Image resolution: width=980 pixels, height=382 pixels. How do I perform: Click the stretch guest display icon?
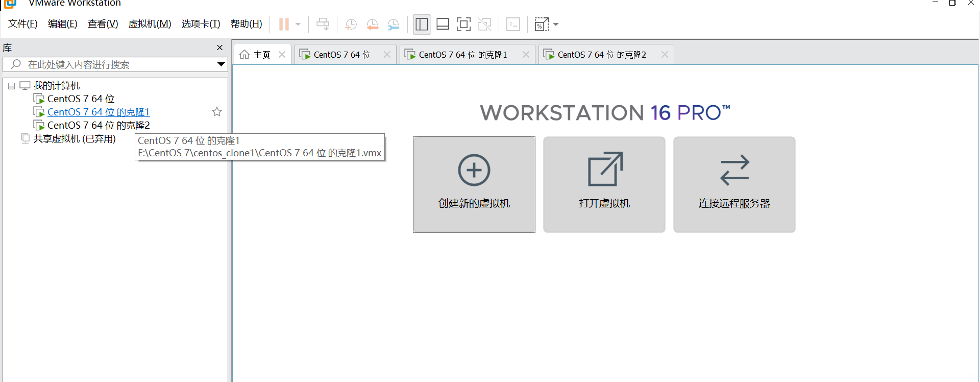541,24
